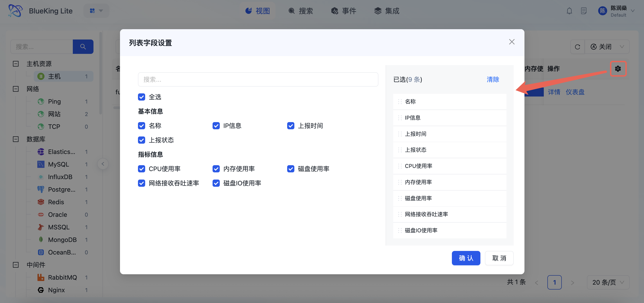Uncheck the 上报时间 checkbox

291,126
